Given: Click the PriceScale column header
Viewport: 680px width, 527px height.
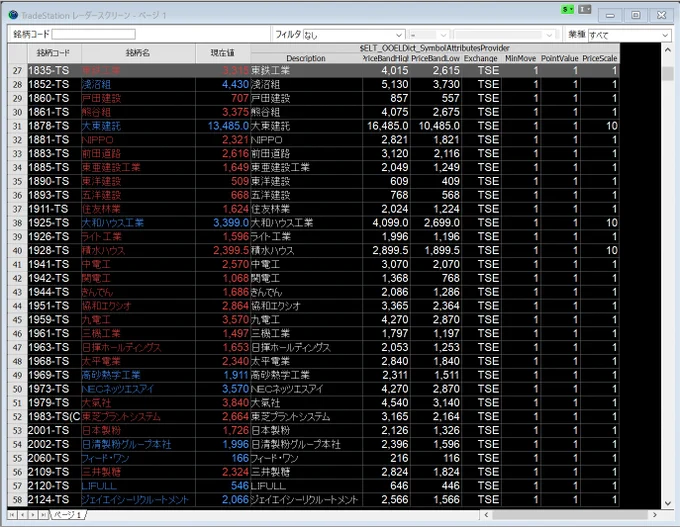Looking at the screenshot, I should coord(599,58).
